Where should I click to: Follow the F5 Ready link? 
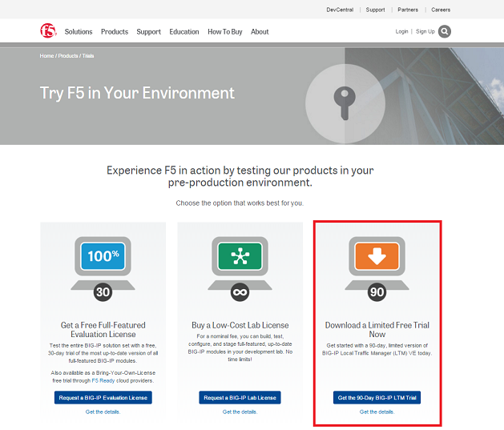coord(103,380)
